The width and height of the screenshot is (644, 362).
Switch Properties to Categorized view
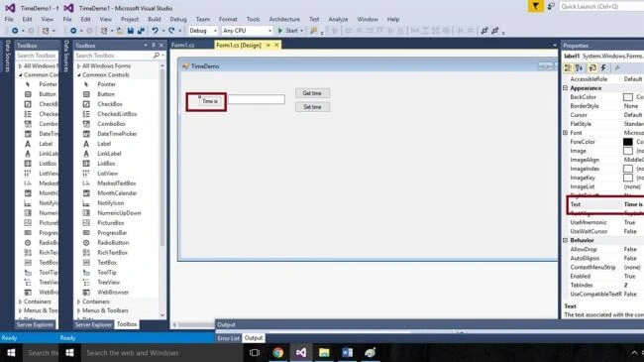[568, 67]
